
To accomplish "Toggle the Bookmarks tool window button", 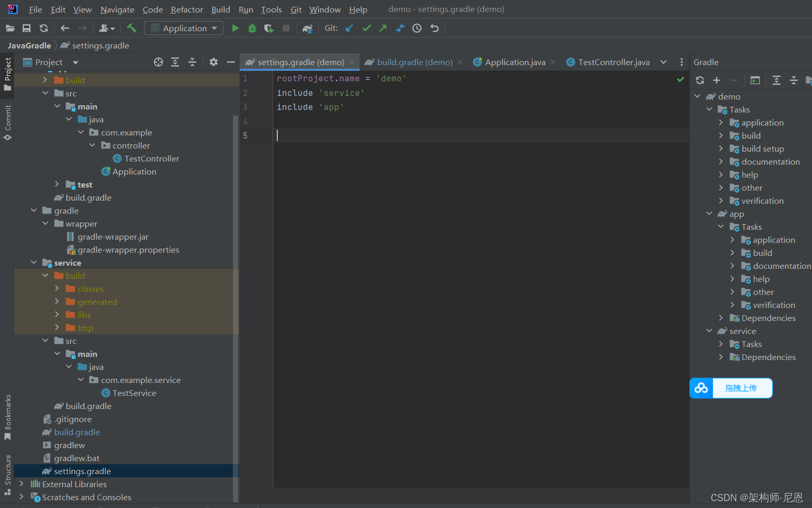I will [7, 417].
